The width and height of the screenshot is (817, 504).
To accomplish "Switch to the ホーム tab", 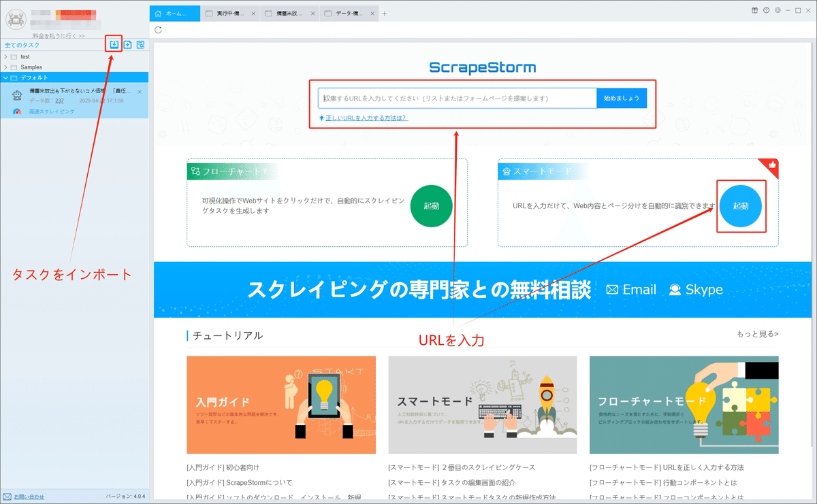I will coord(175,14).
